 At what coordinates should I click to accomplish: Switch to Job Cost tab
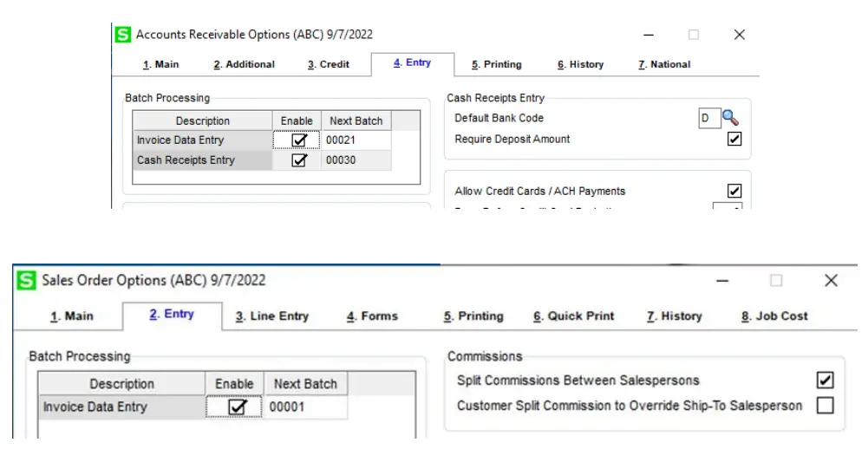pos(774,316)
